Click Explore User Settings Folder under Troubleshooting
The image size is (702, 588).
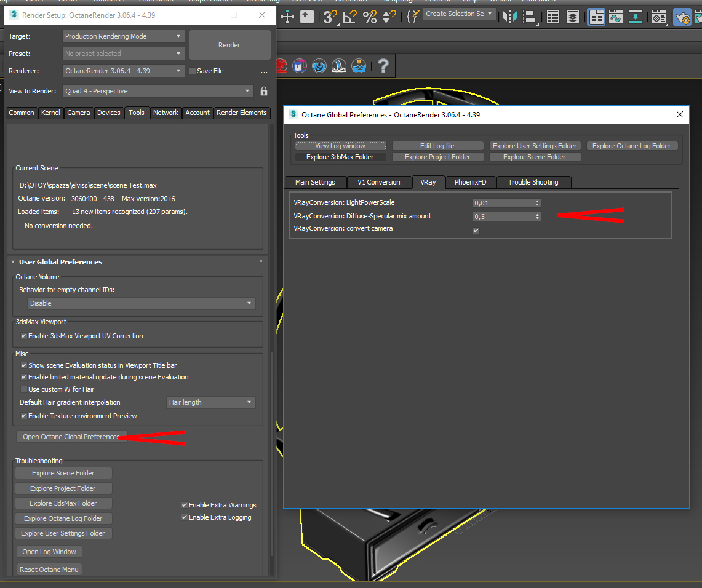(63, 533)
